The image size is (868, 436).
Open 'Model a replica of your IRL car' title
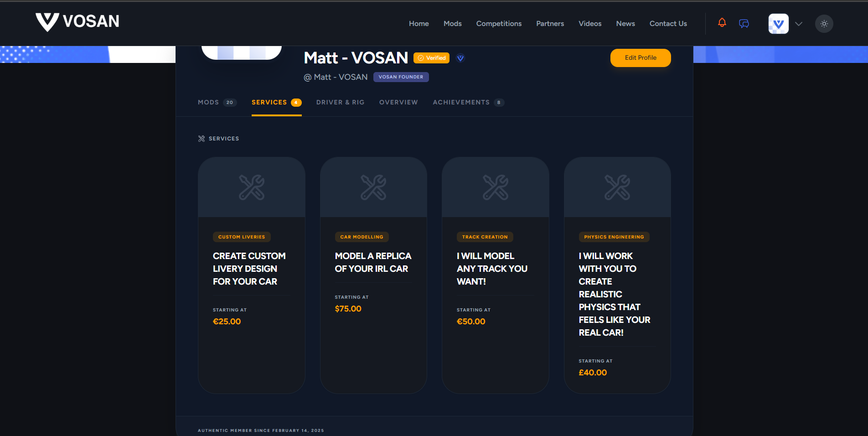[x=373, y=262]
